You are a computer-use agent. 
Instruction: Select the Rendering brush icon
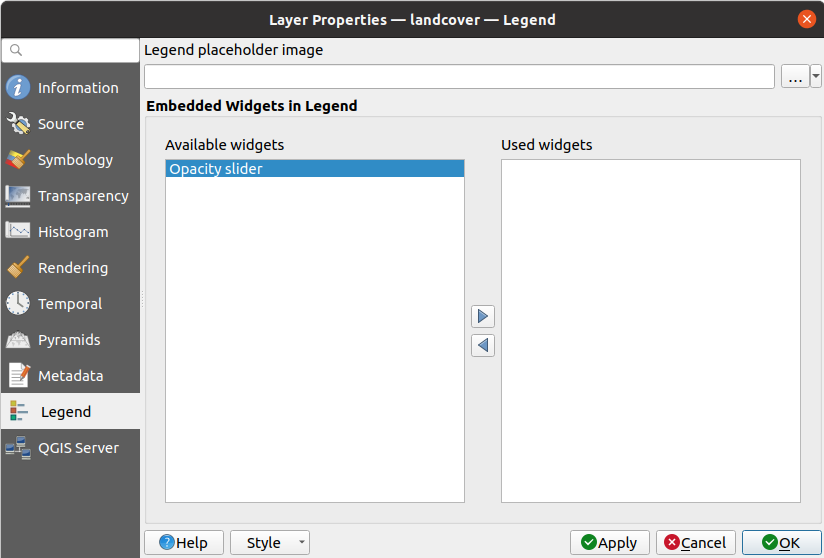[x=18, y=268]
